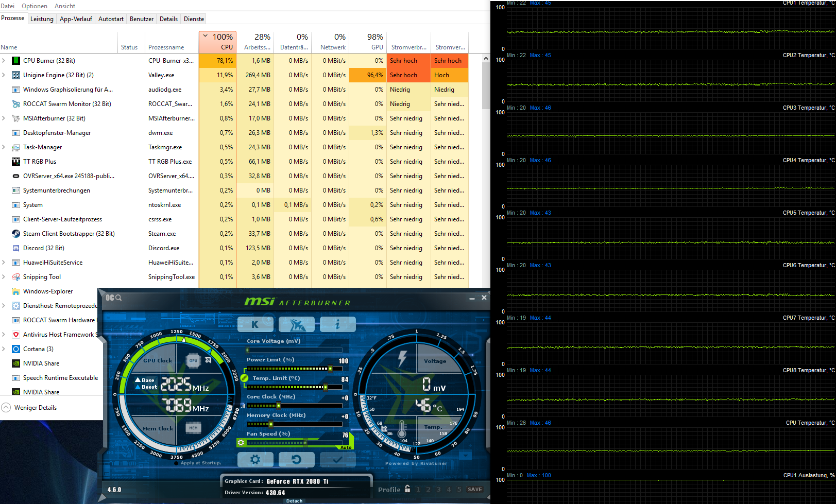The height and width of the screenshot is (504, 836).
Task: Open the Ansicht menu
Action: 65,6
